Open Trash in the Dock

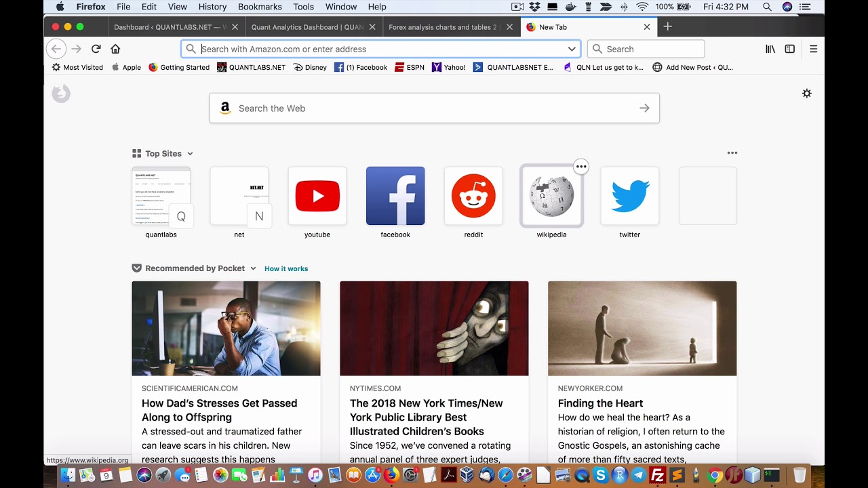800,475
